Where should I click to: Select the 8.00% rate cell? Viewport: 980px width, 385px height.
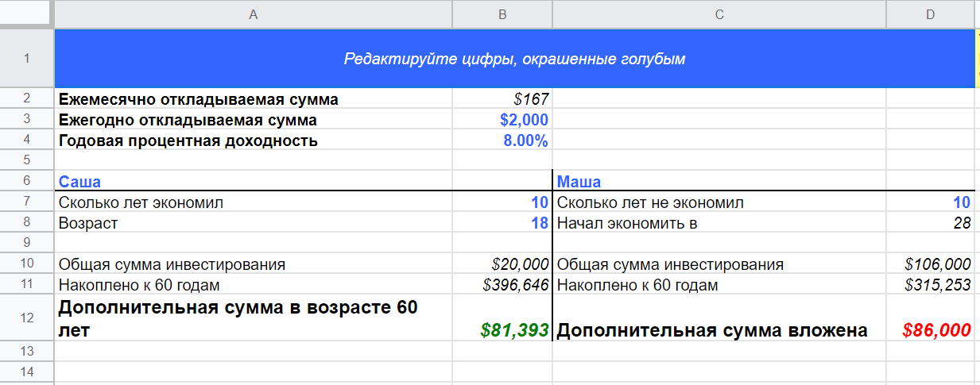pos(502,141)
